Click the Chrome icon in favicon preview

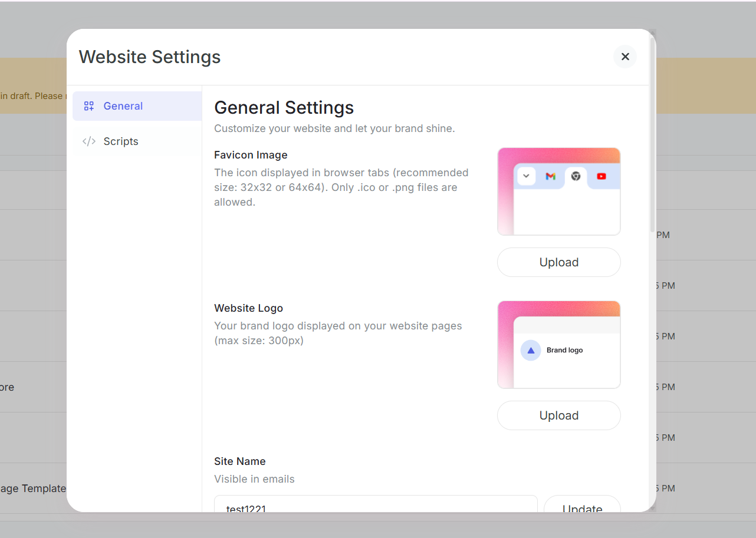[576, 176]
